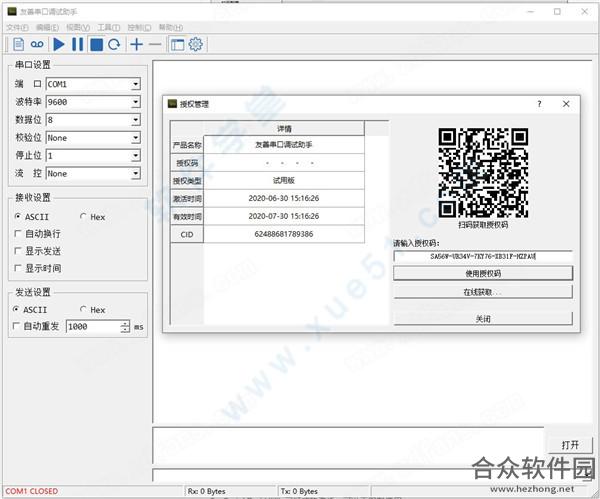Open the 工具(T) menu
Image resolution: width=600 pixels, height=499 pixels.
click(109, 28)
